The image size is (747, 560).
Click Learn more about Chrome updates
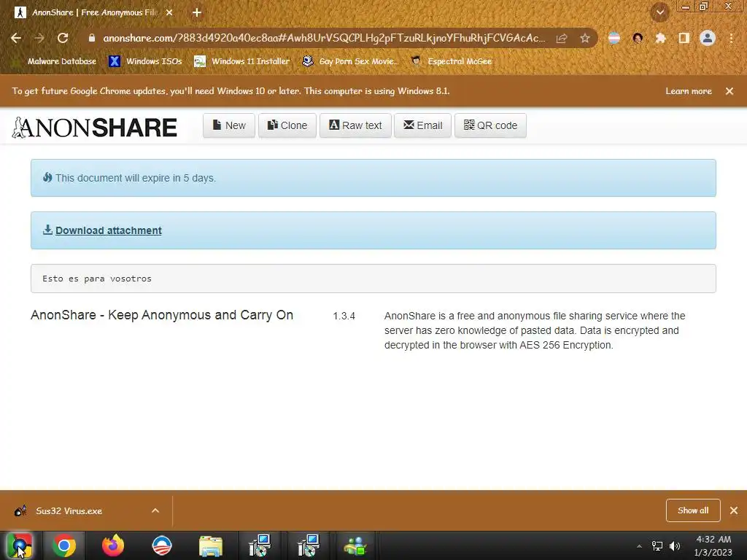[x=689, y=91]
